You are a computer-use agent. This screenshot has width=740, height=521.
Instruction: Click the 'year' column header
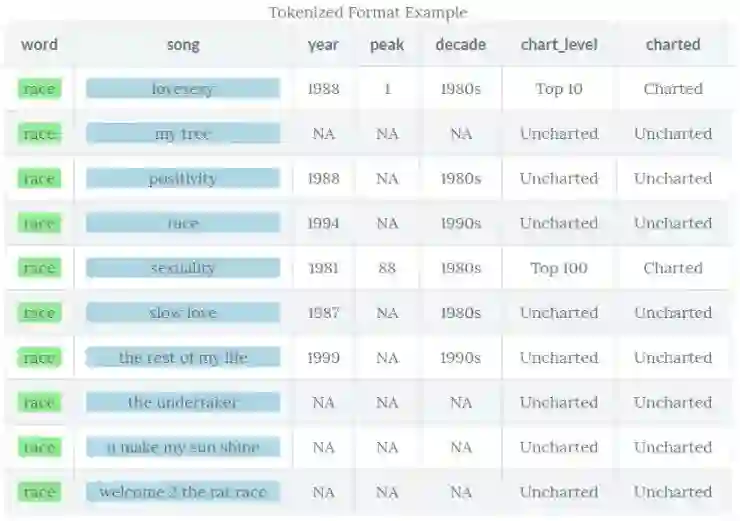click(323, 44)
